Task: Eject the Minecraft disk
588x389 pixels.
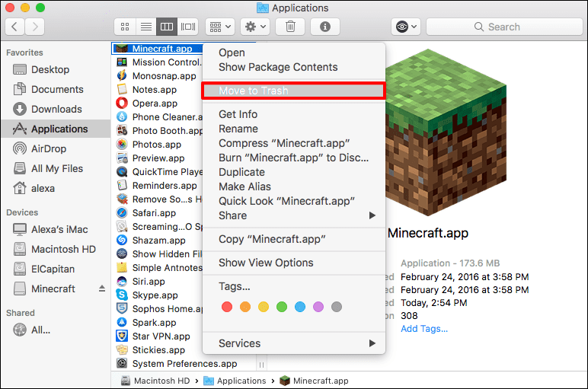Action: pyautogui.click(x=102, y=289)
